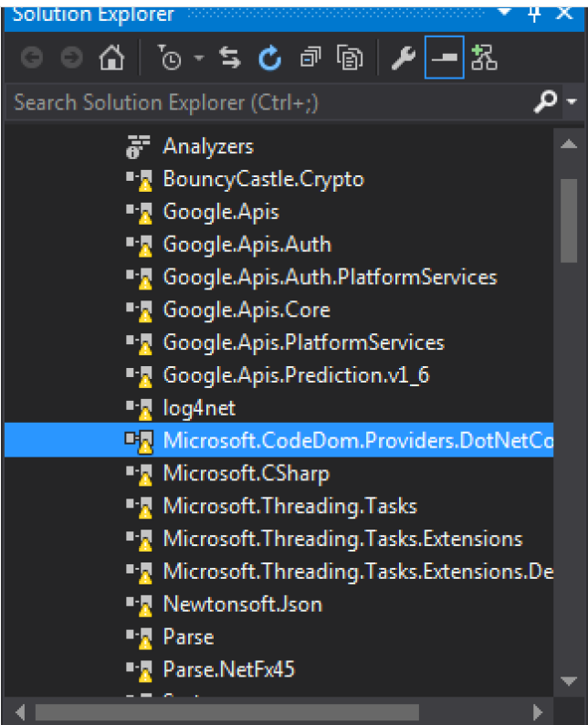Toggle the Preview Selected Items button
Viewport: 588px width, 725px height.
click(445, 58)
